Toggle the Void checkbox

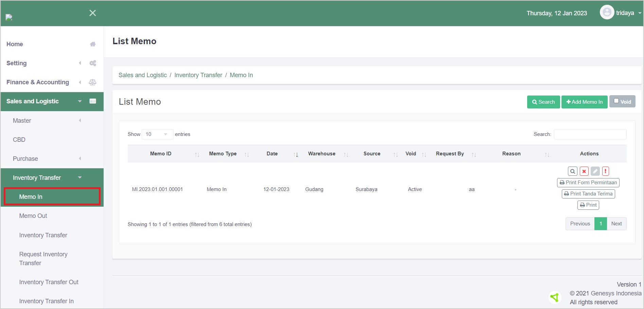point(616,101)
